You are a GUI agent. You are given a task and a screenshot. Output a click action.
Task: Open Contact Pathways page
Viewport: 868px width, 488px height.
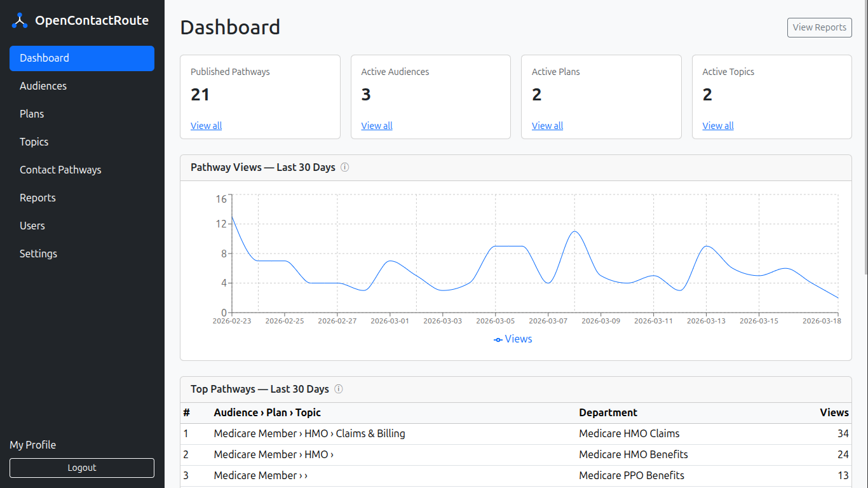[60, 170]
